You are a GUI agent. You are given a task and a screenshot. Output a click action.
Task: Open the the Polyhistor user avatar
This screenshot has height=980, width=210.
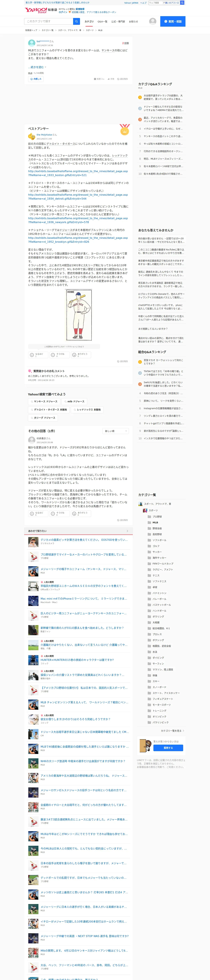pyautogui.click(x=32, y=137)
